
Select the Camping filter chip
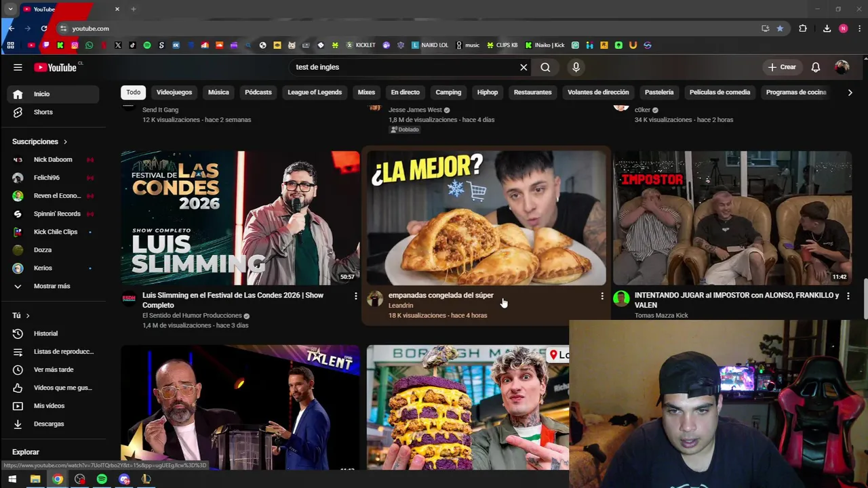(x=448, y=92)
